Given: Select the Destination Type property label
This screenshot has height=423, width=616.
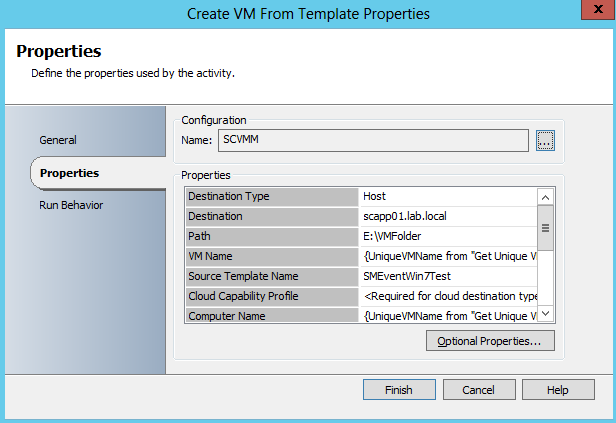Looking at the screenshot, I should point(271,197).
